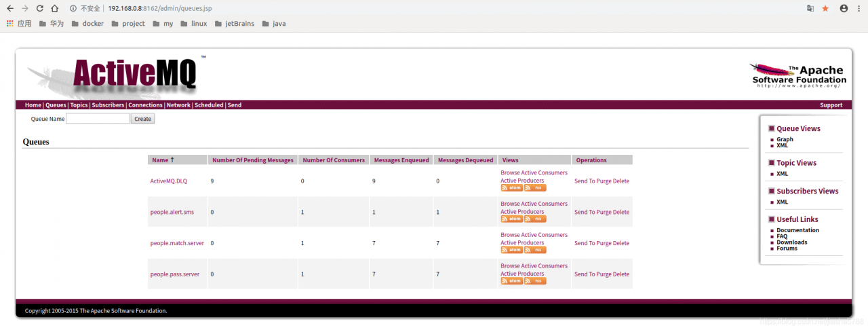Open the Topics menu item
This screenshot has width=868, height=330.
click(79, 105)
